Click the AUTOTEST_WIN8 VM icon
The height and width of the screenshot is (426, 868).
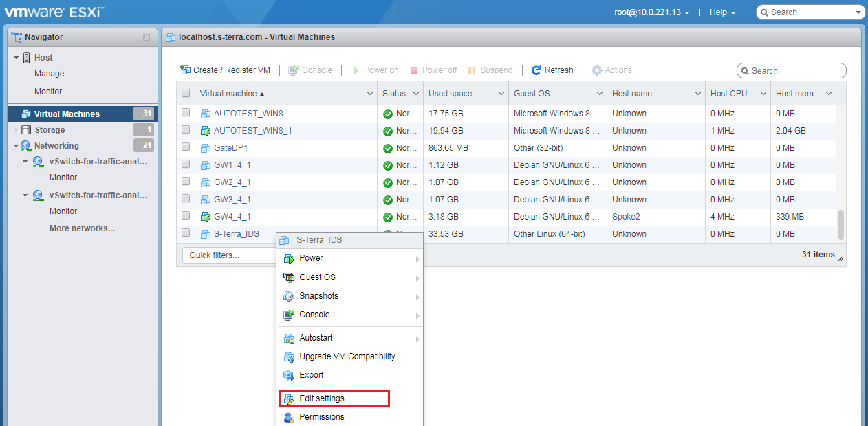tap(206, 114)
